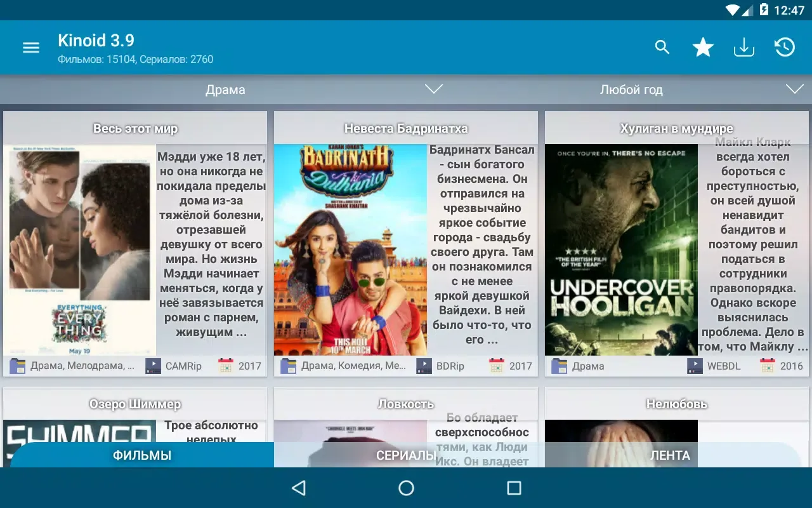
Task: Tap the recent apps square button
Action: tap(514, 488)
